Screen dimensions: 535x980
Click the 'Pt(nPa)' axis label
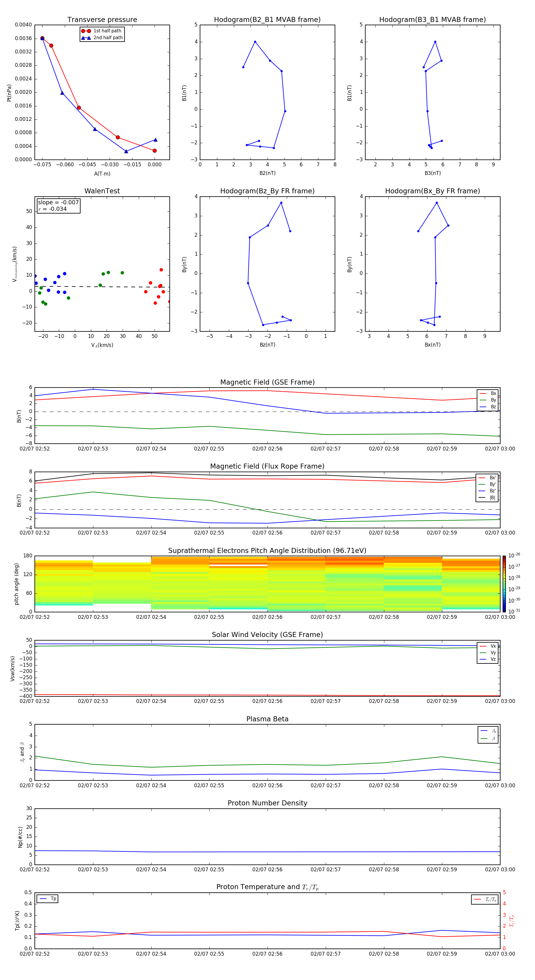click(9, 93)
